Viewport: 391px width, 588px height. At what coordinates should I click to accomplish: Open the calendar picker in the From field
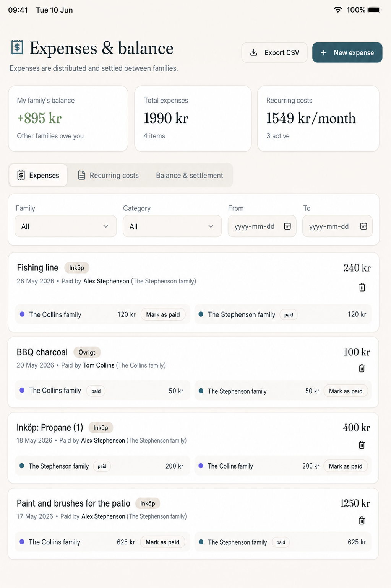tap(287, 226)
